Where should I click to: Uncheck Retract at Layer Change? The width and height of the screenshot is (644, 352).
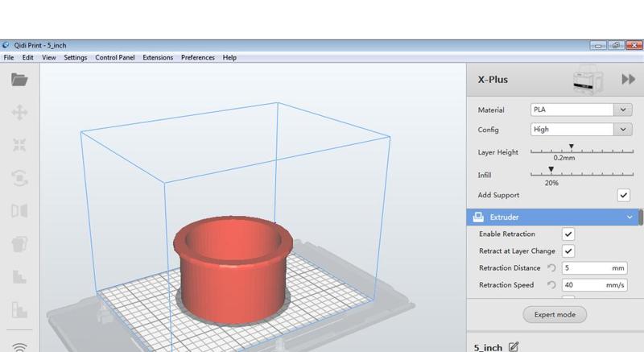568,251
